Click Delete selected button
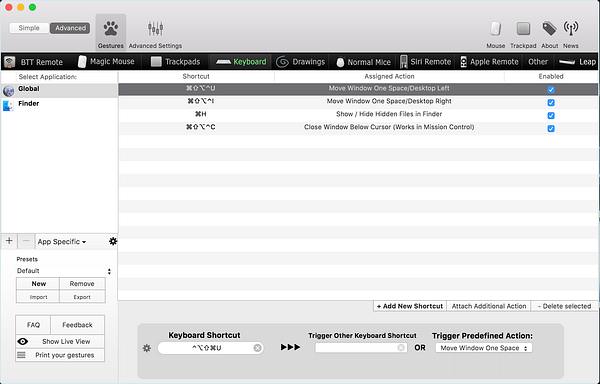This screenshot has width=600, height=384. pos(564,306)
